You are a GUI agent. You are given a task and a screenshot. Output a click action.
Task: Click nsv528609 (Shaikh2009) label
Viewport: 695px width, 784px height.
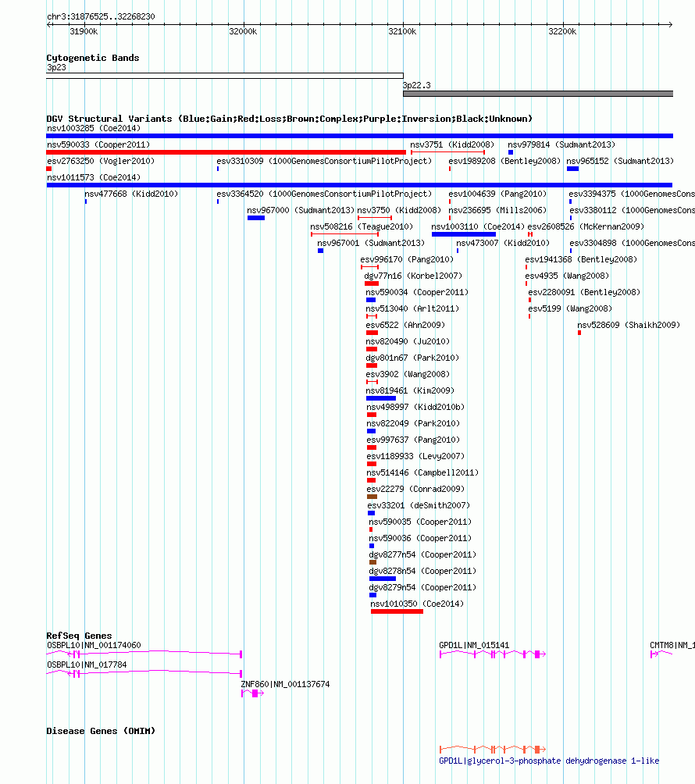point(629,326)
